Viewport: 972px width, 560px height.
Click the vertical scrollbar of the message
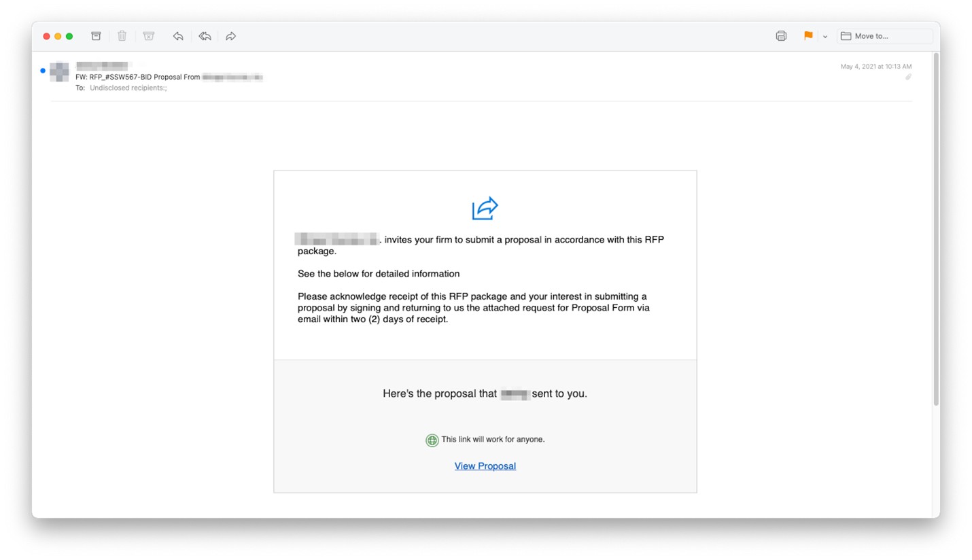point(936,231)
